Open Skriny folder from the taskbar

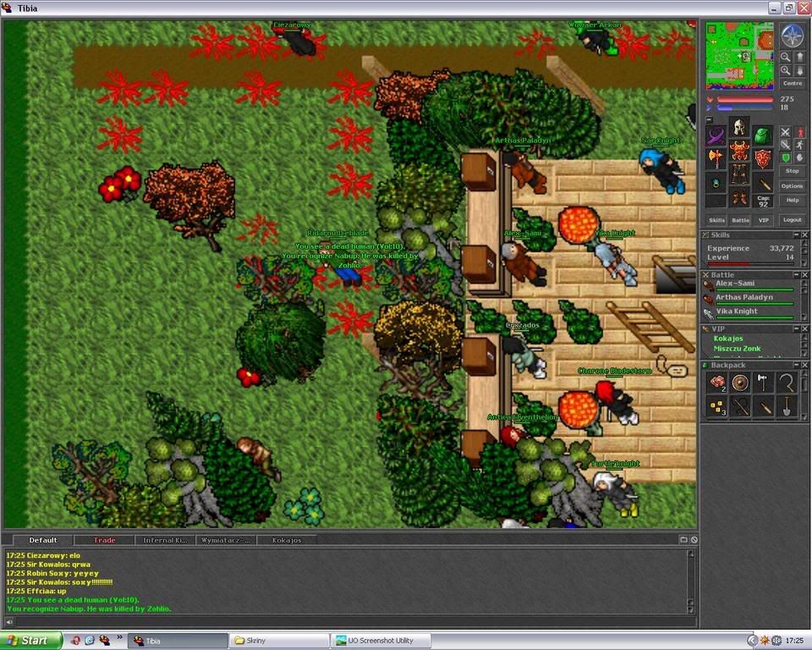278,641
